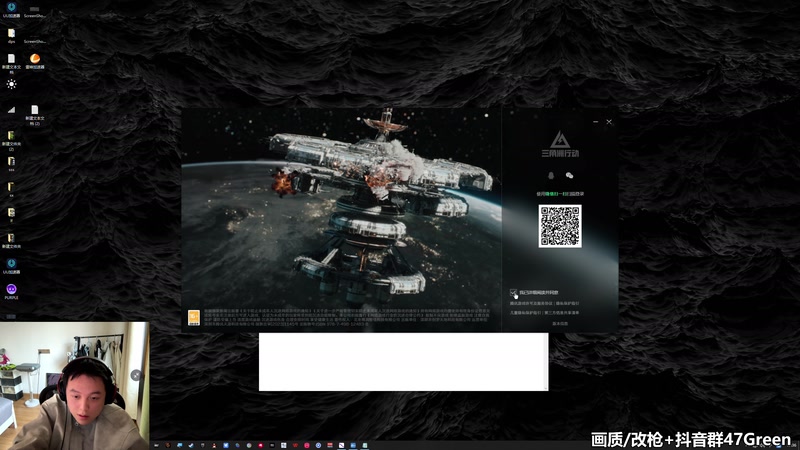Screen dimensions: 800x450
Task: Click the orange 16+ age rating badge
Action: (194, 317)
